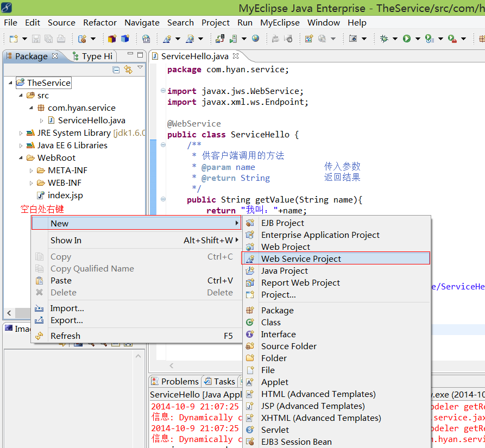Expand the META-INF folder node
485x448 pixels.
[x=32, y=171]
